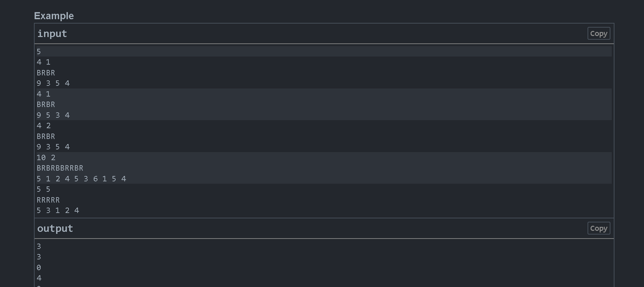Select the "output" header label
Screen dimensions: 644x287
55,228
